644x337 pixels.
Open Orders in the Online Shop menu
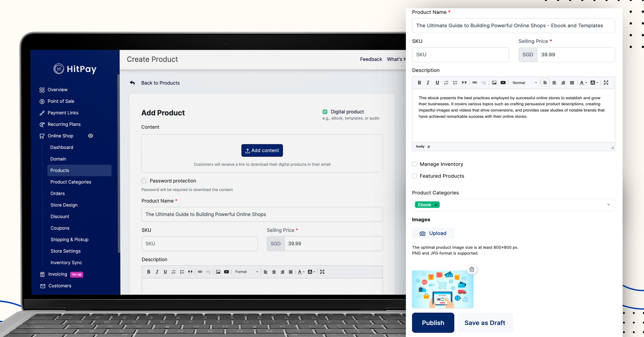pyautogui.click(x=58, y=194)
